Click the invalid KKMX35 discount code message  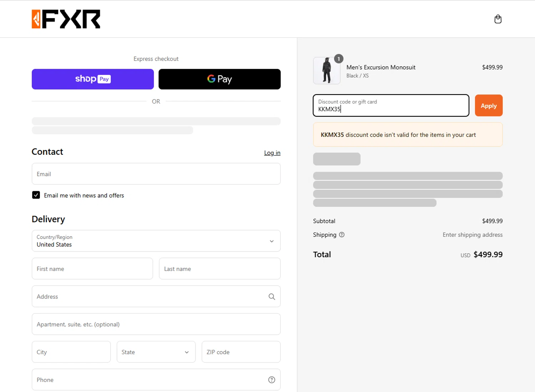408,135
